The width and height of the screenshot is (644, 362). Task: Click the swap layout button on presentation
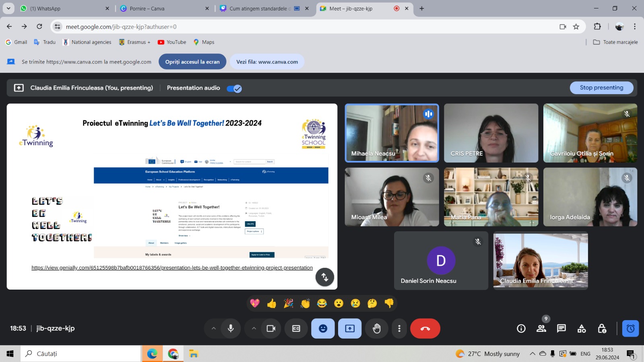pos(325,277)
